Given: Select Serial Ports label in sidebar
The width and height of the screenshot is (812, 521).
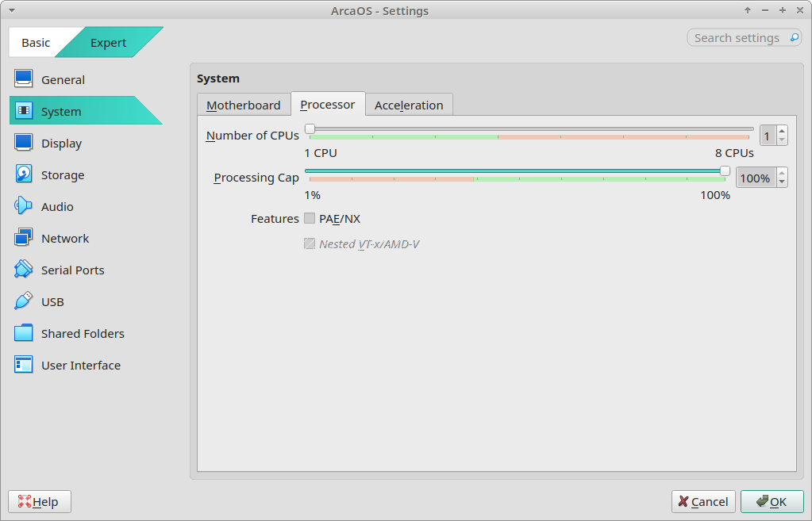Looking at the screenshot, I should tap(73, 270).
